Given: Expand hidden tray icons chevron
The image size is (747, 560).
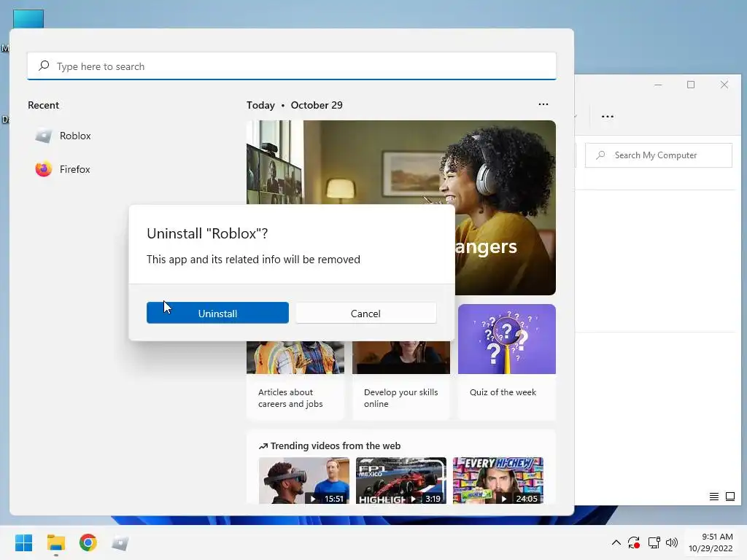Looking at the screenshot, I should [x=616, y=542].
